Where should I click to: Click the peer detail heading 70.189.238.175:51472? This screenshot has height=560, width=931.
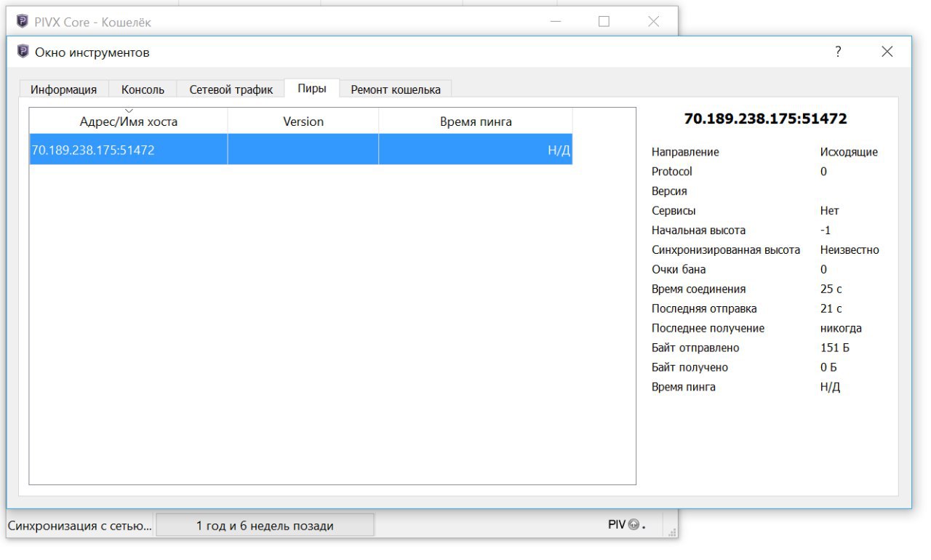766,119
